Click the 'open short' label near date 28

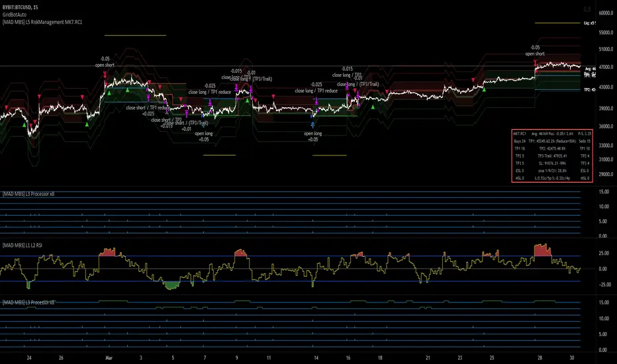click(535, 54)
